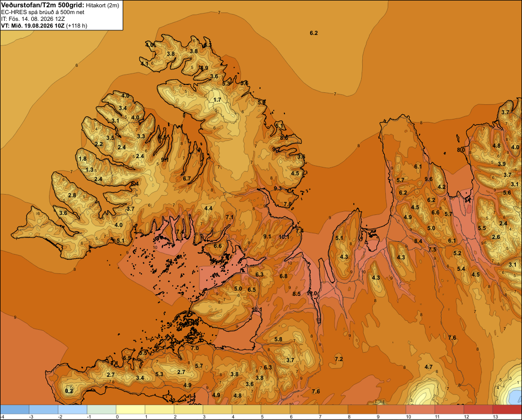522x420 pixels.
Task: Select the pale green legend swatch between -1 and 0
Action: [102, 410]
